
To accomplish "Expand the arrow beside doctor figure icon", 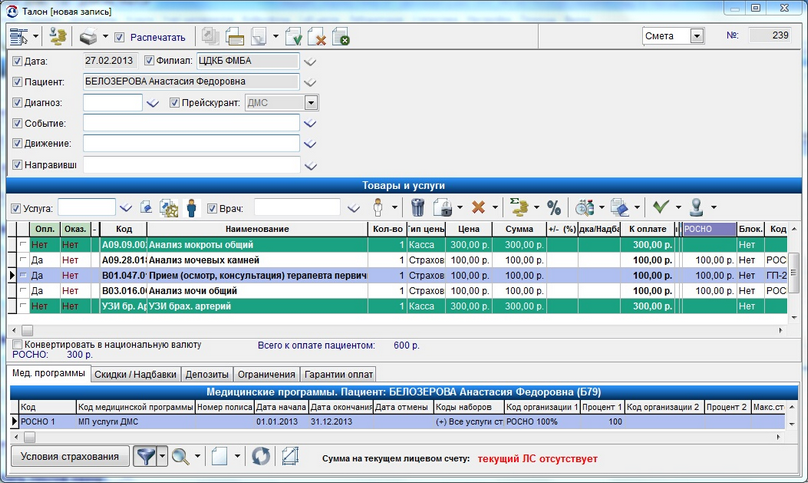I will coord(395,208).
